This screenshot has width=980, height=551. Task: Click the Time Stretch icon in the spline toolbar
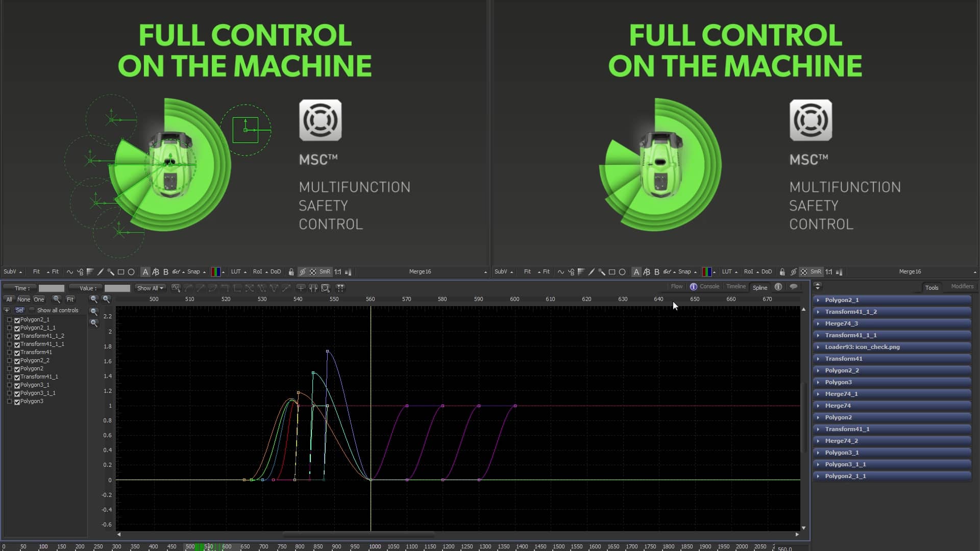point(313,288)
